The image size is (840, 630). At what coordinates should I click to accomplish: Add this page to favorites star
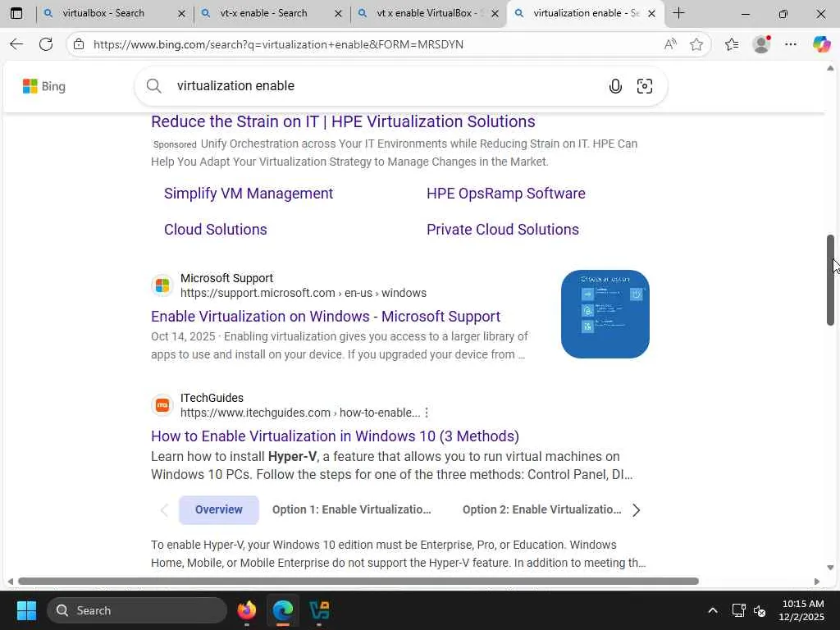pyautogui.click(x=696, y=44)
